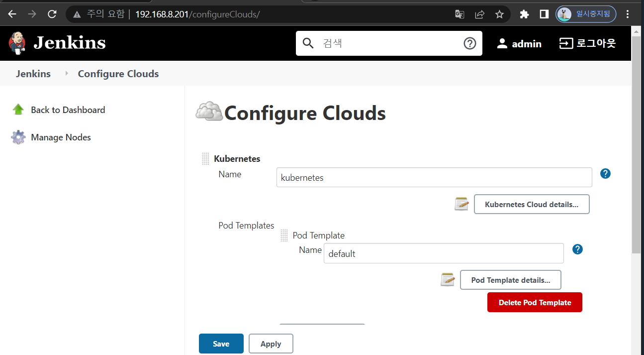The image size is (644, 355).
Task: Open the Jenkins breadcrumb link
Action: click(x=33, y=74)
